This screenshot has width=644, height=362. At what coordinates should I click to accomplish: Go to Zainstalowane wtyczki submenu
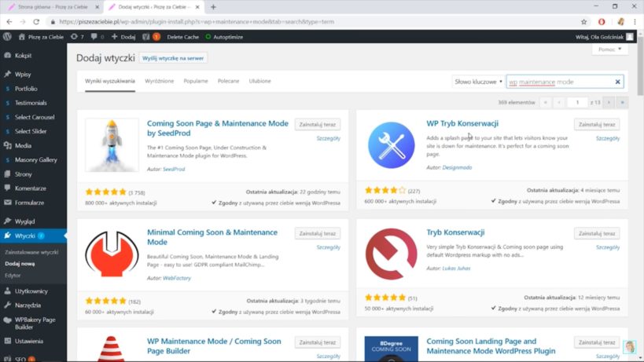coord(31,252)
